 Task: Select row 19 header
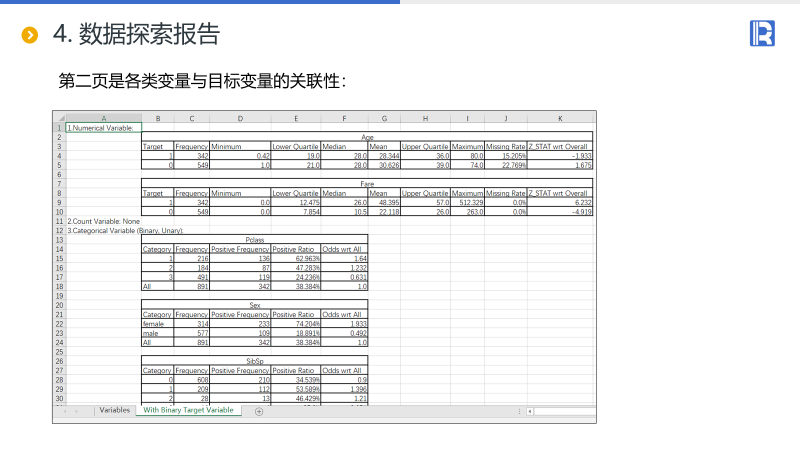tap(59, 296)
